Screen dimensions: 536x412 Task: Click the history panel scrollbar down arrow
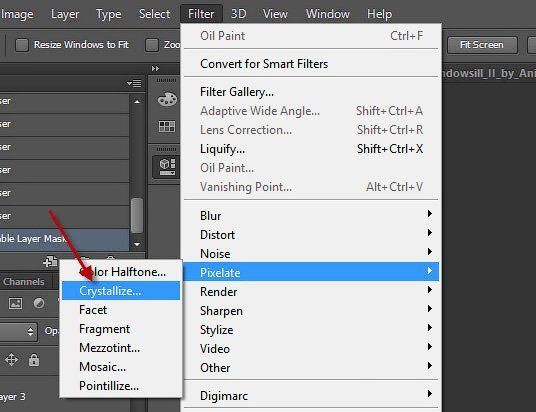point(137,244)
